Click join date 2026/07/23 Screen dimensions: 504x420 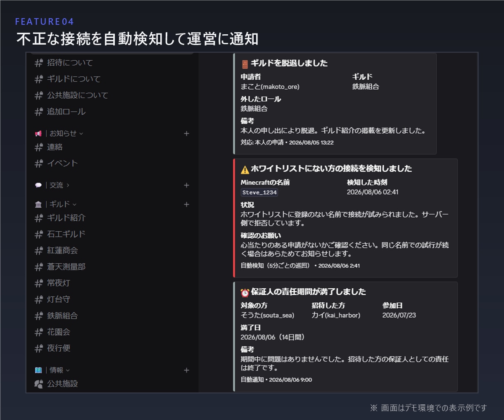click(x=399, y=316)
